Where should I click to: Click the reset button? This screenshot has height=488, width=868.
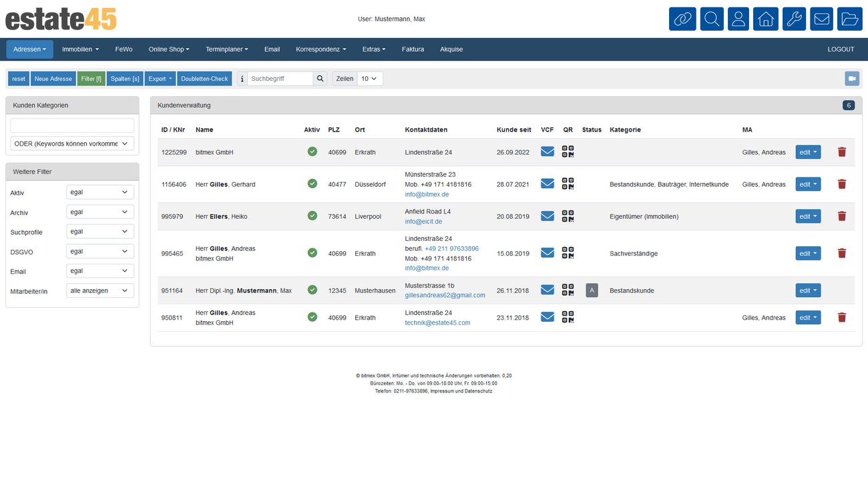pyautogui.click(x=19, y=79)
